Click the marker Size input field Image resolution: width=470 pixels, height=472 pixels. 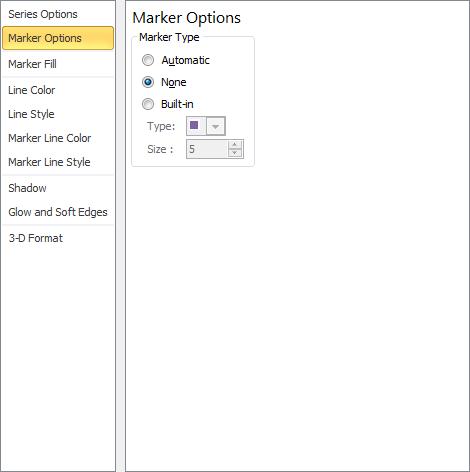point(207,149)
